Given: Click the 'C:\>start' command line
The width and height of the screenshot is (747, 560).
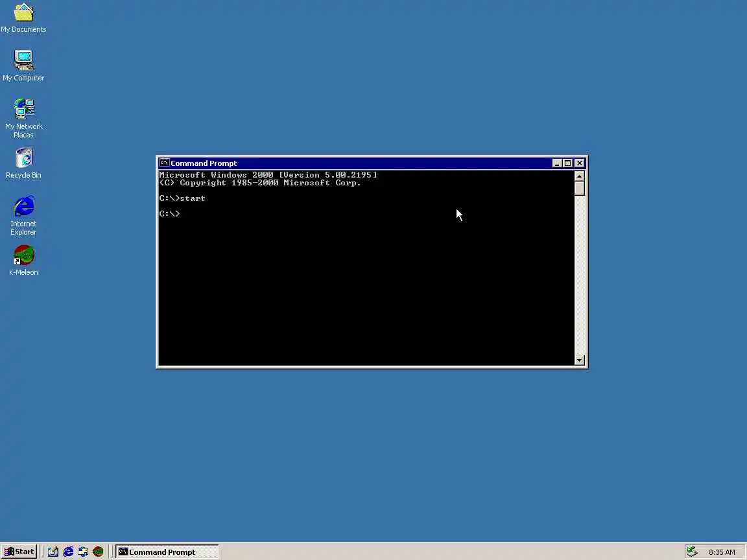Looking at the screenshot, I should [x=182, y=198].
